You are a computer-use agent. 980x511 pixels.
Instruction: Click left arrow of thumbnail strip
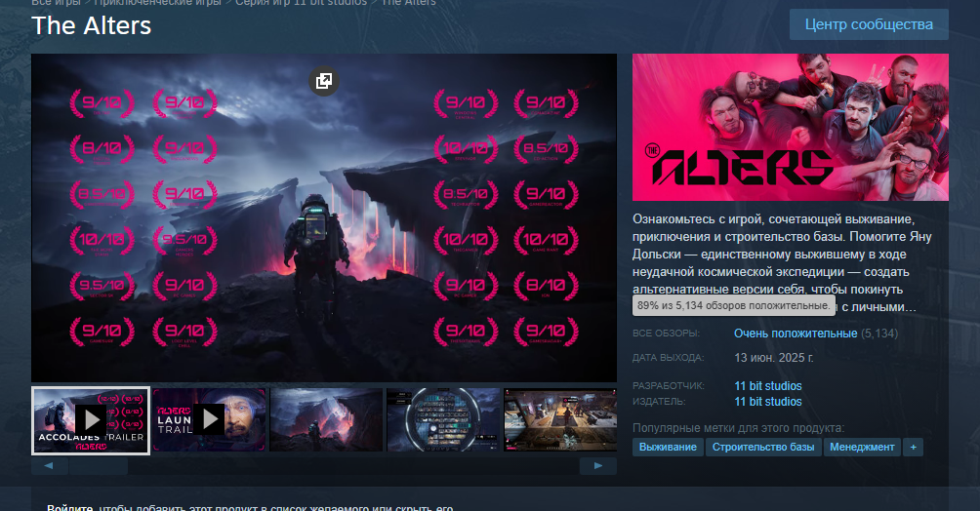(49, 465)
